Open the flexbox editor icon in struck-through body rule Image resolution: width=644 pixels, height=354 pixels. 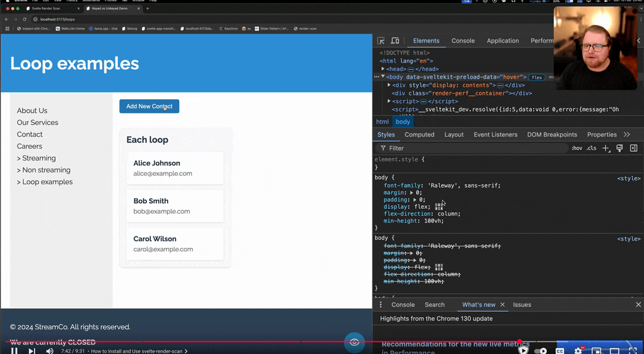tap(439, 267)
